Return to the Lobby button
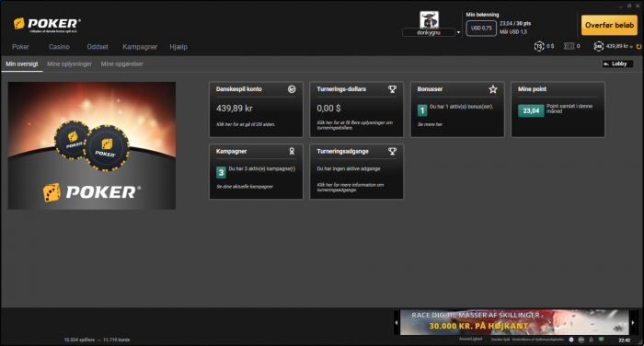This screenshot has height=346, width=644. 617,63
